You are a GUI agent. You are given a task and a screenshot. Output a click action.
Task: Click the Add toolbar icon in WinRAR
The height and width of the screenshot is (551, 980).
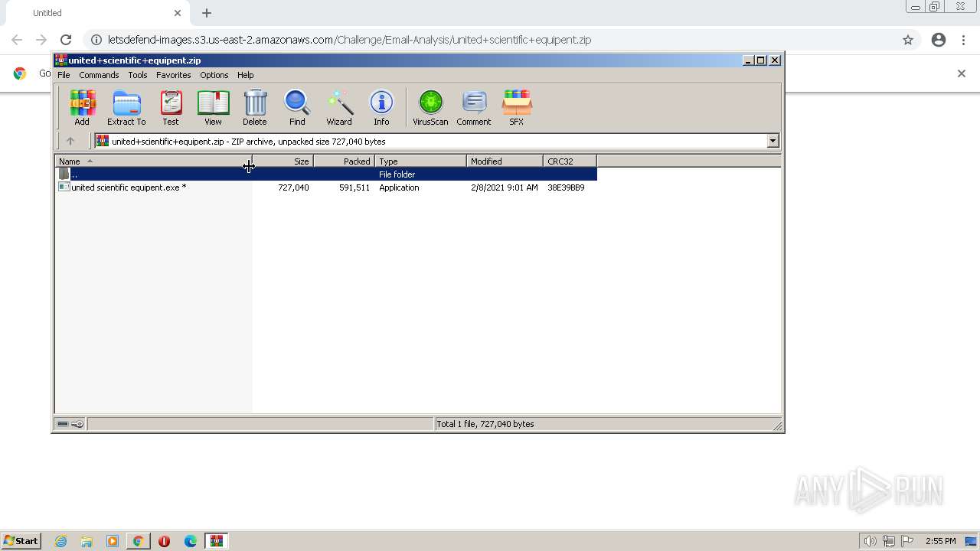(82, 107)
